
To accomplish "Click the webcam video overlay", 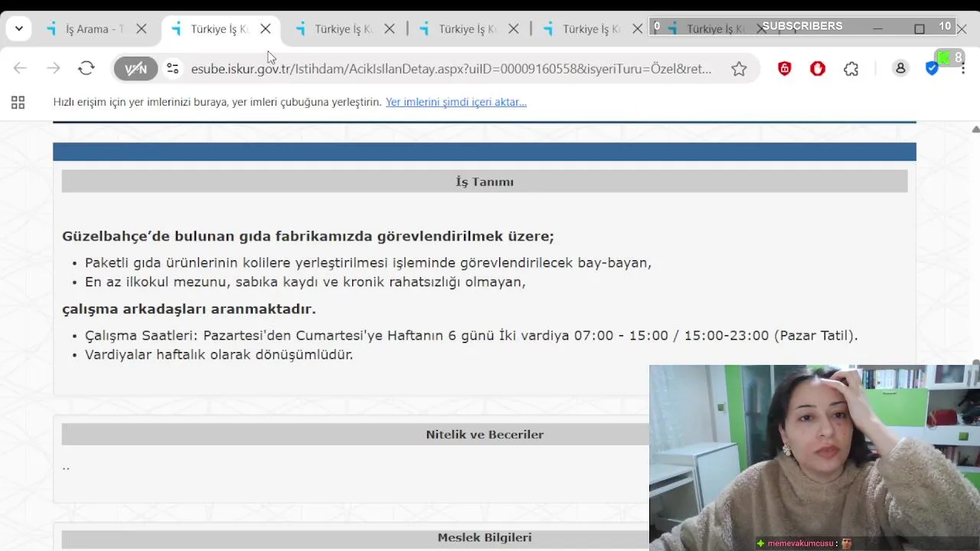I will pos(815,458).
